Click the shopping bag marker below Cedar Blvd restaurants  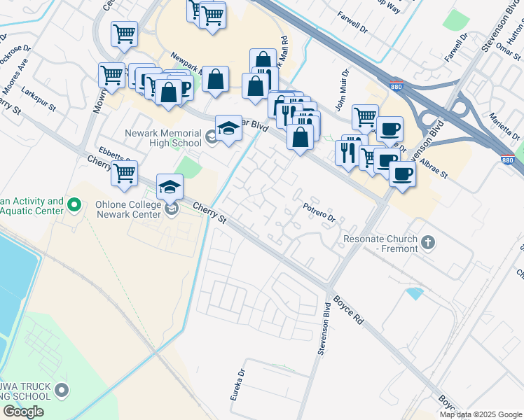[x=300, y=138]
